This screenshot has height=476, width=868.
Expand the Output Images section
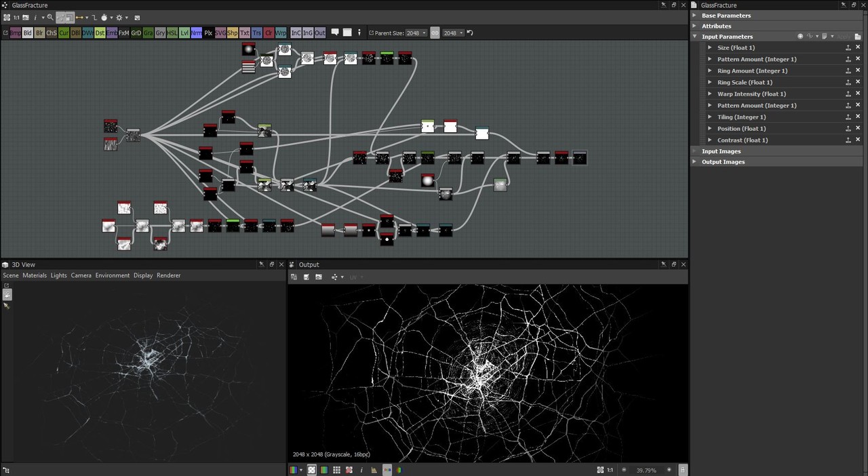click(694, 162)
